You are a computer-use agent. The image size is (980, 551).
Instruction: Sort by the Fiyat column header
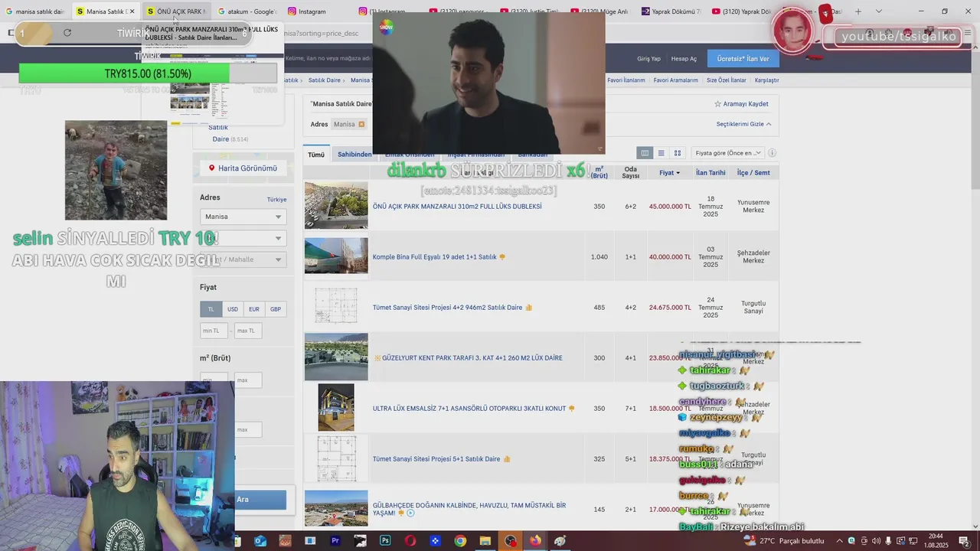coord(669,173)
